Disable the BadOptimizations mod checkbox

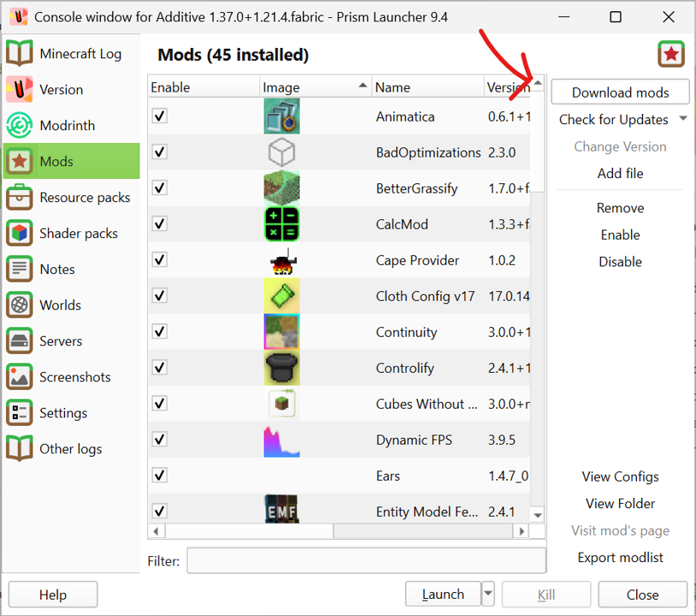159,152
